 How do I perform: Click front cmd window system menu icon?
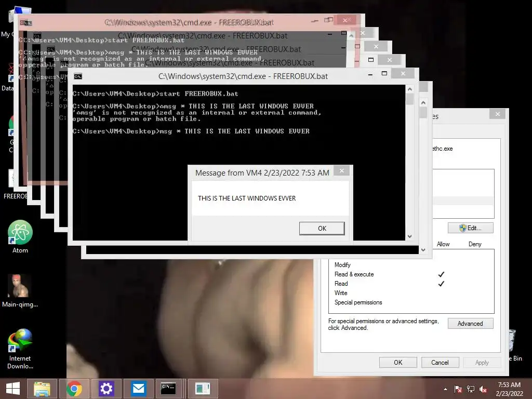78,76
